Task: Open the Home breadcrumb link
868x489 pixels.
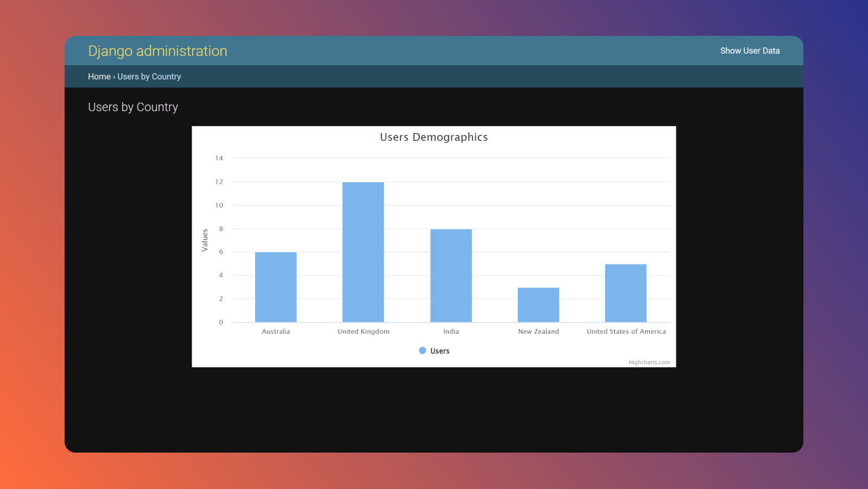Action: (99, 77)
